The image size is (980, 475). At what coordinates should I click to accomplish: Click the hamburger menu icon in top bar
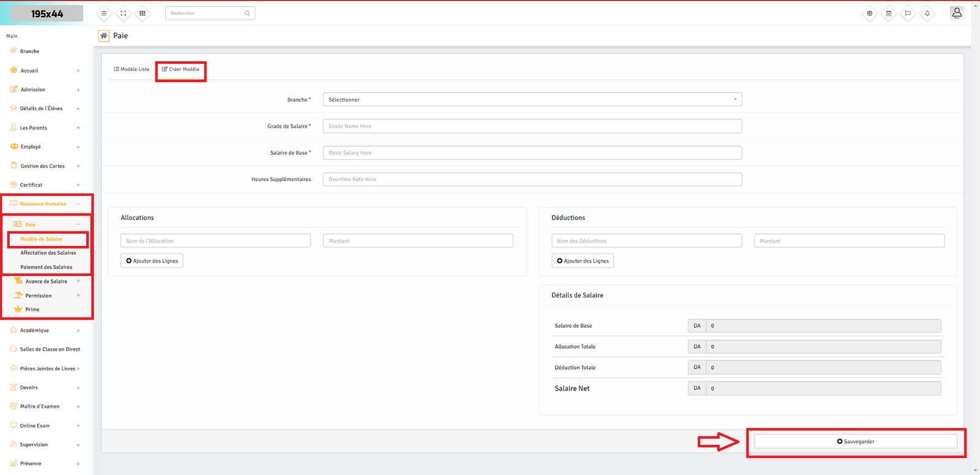click(104, 13)
